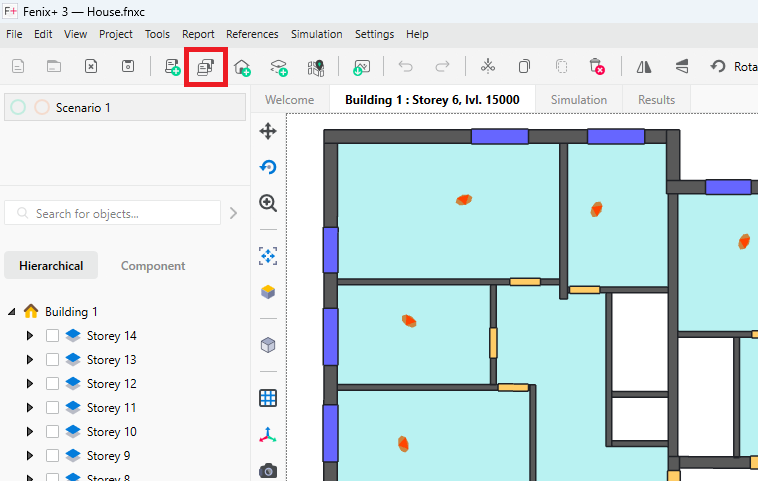The width and height of the screenshot is (758, 481).
Task: Click the zoom magnifier tool
Action: click(268, 203)
